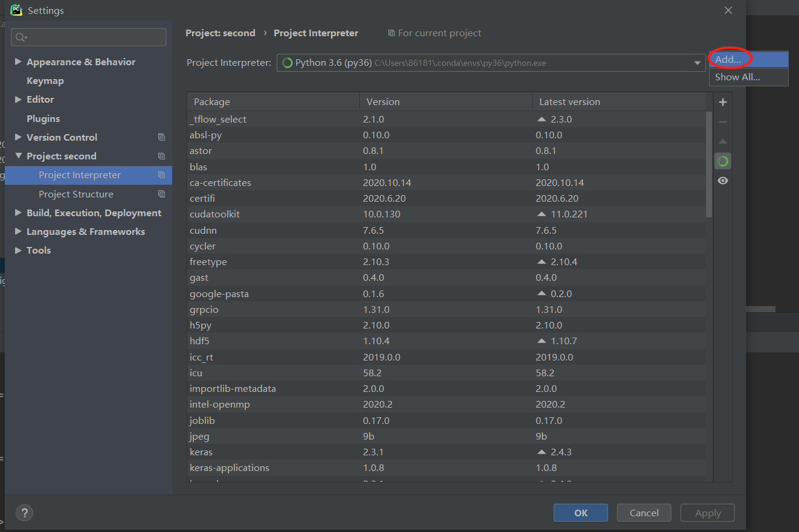Image resolution: width=799 pixels, height=532 pixels.
Task: Select the absl-py package row
Action: click(x=447, y=135)
